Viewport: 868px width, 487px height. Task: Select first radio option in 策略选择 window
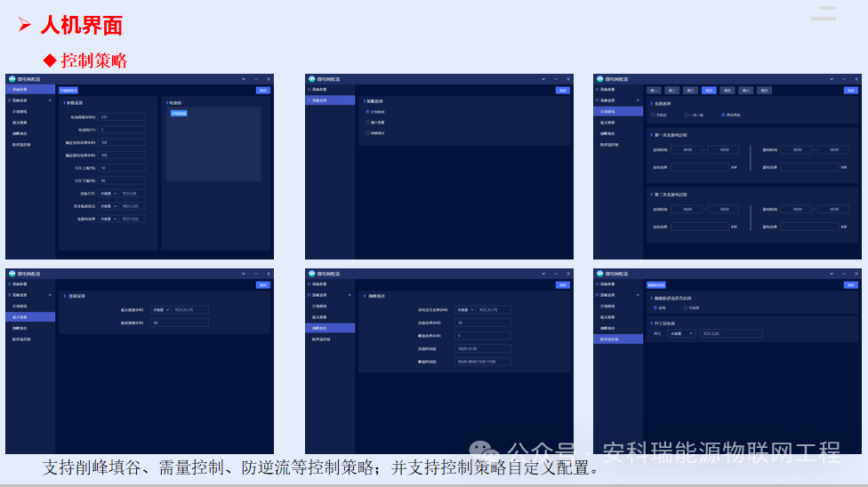tap(367, 112)
